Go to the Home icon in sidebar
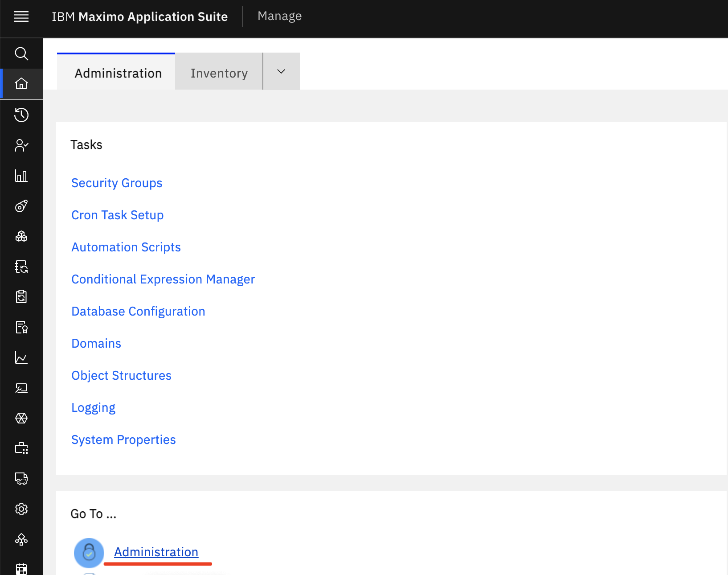 point(21,84)
